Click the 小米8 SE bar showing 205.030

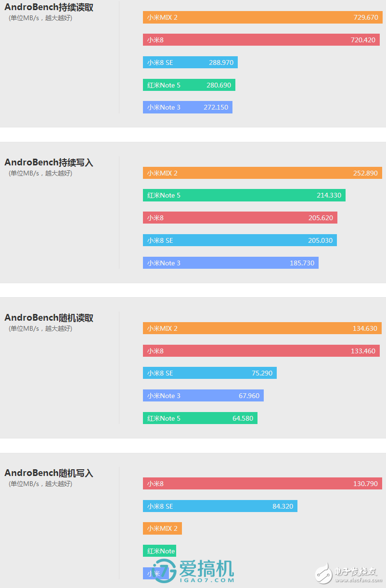pos(240,240)
